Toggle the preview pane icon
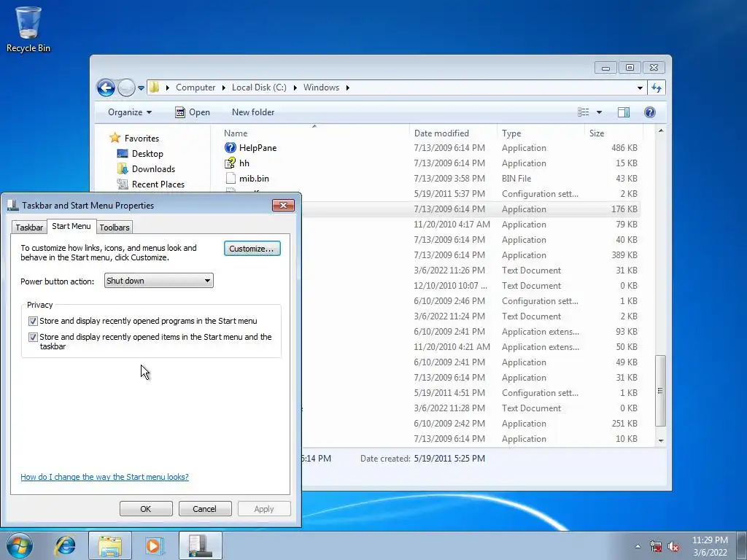747x560 pixels. click(x=624, y=112)
